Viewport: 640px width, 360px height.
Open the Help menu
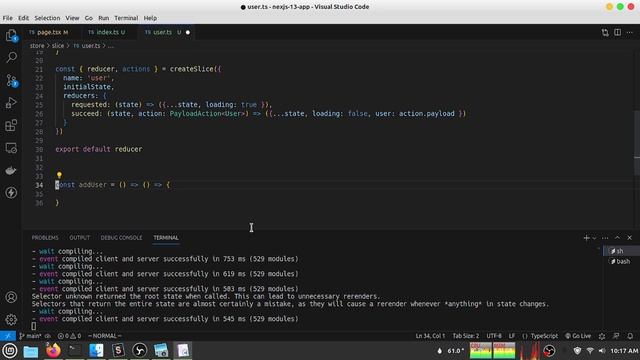point(150,18)
